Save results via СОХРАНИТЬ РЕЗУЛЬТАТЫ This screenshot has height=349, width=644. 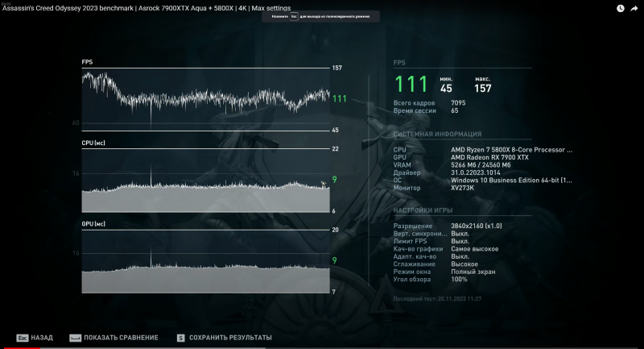coord(230,338)
